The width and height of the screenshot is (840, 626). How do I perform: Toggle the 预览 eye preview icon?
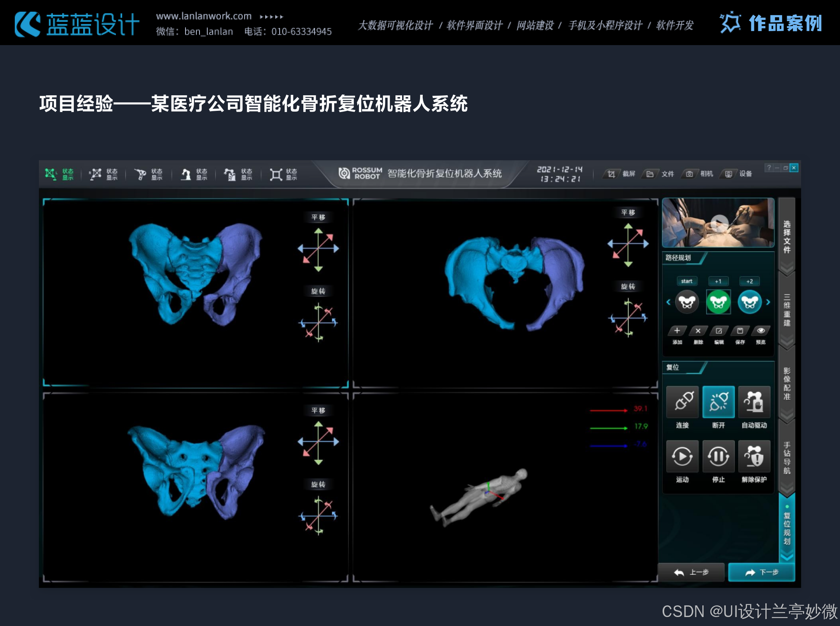click(761, 331)
